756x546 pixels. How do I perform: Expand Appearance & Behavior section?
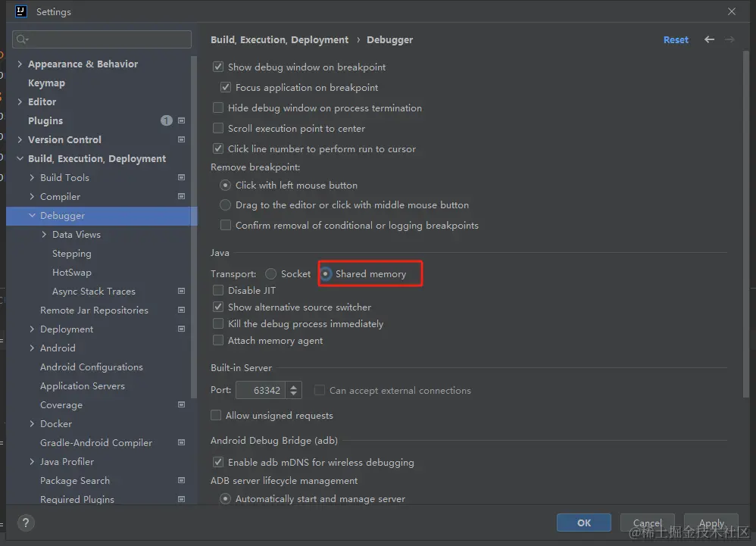pos(20,64)
